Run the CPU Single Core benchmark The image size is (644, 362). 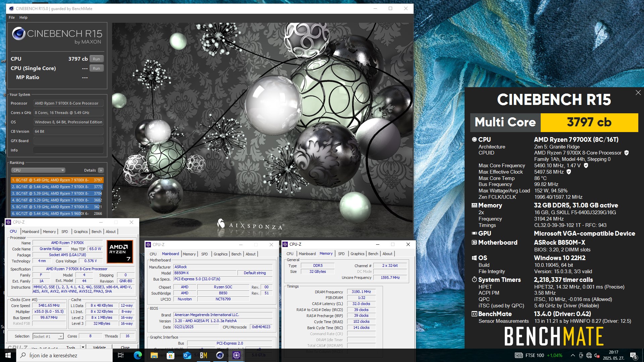pos(96,68)
